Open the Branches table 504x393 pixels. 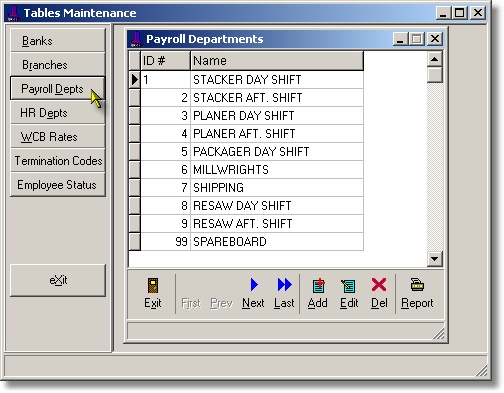58,65
